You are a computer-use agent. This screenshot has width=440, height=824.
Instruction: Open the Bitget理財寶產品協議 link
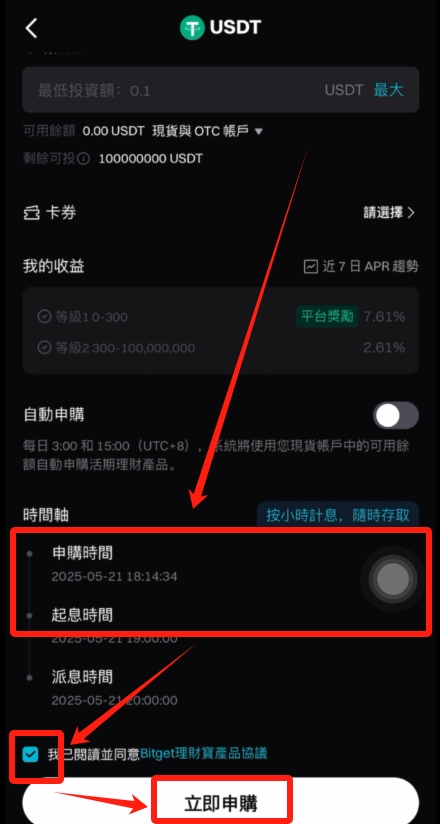203,754
